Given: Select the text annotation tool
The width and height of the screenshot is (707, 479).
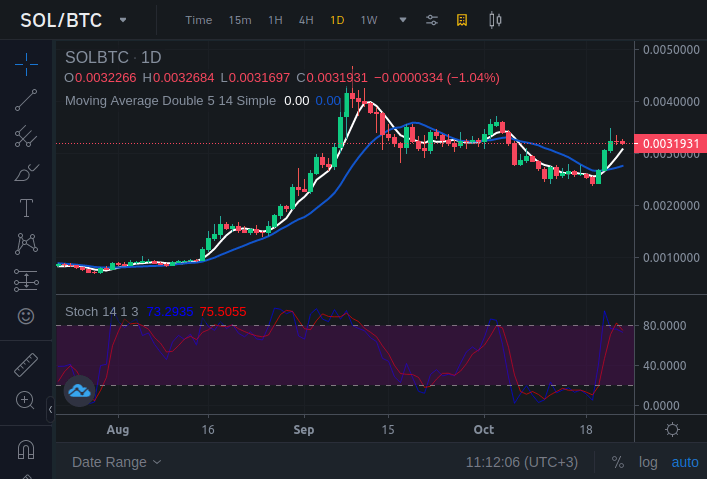Looking at the screenshot, I should pos(26,209).
